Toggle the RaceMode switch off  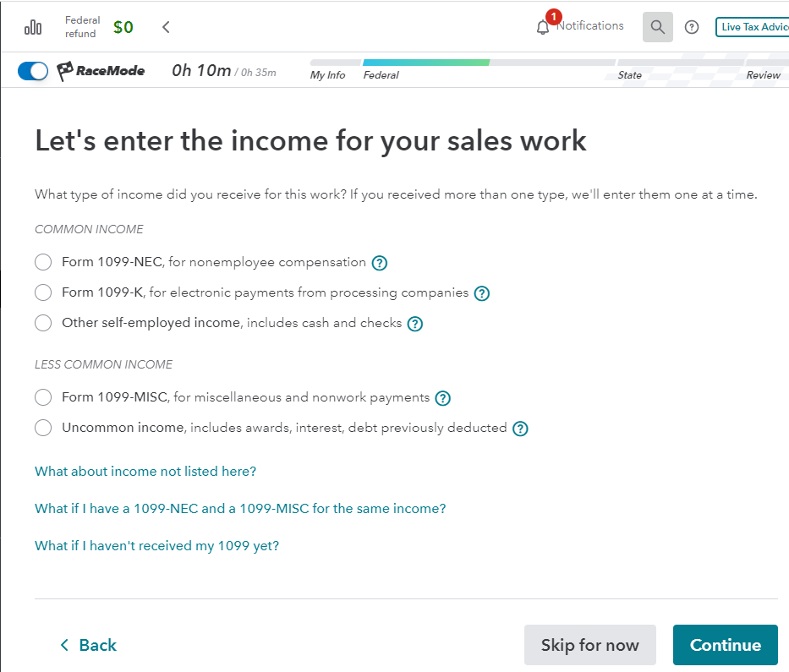(33, 71)
